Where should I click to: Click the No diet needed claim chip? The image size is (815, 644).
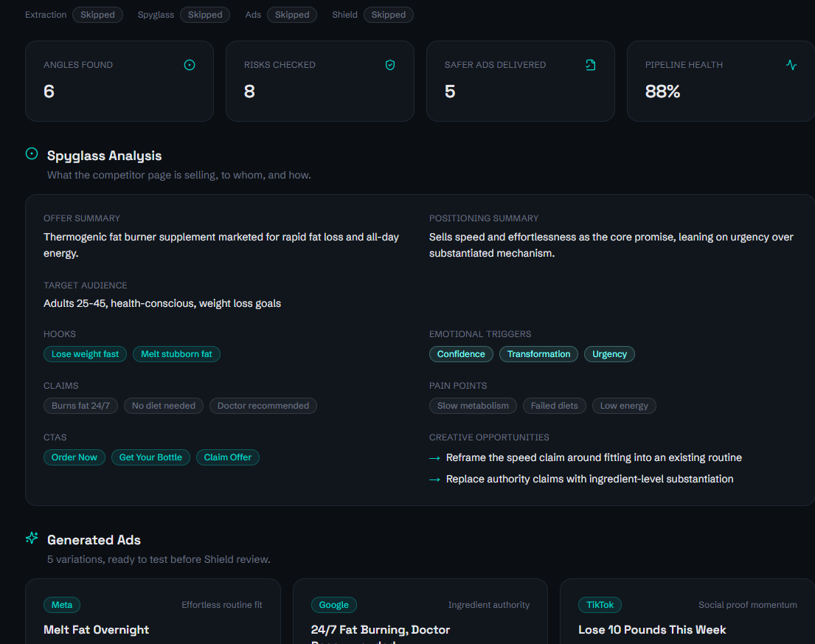tap(164, 406)
